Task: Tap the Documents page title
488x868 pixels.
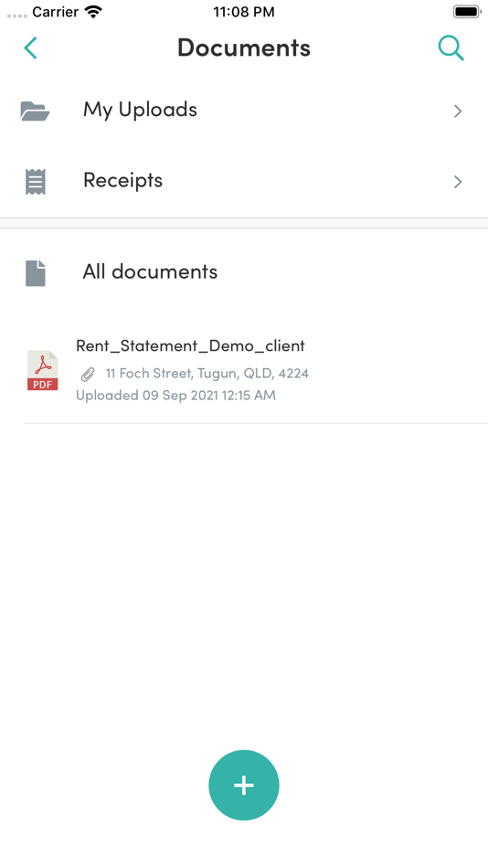Action: coord(244,48)
